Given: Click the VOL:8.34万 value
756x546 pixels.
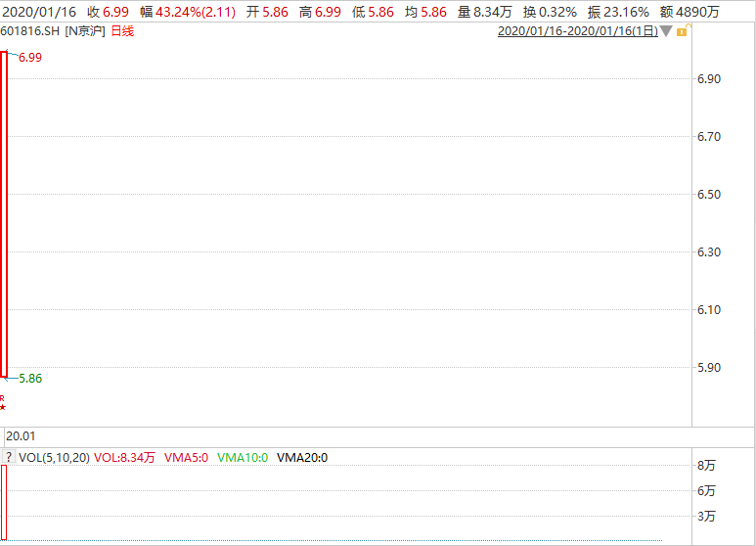Looking at the screenshot, I should click(124, 457).
